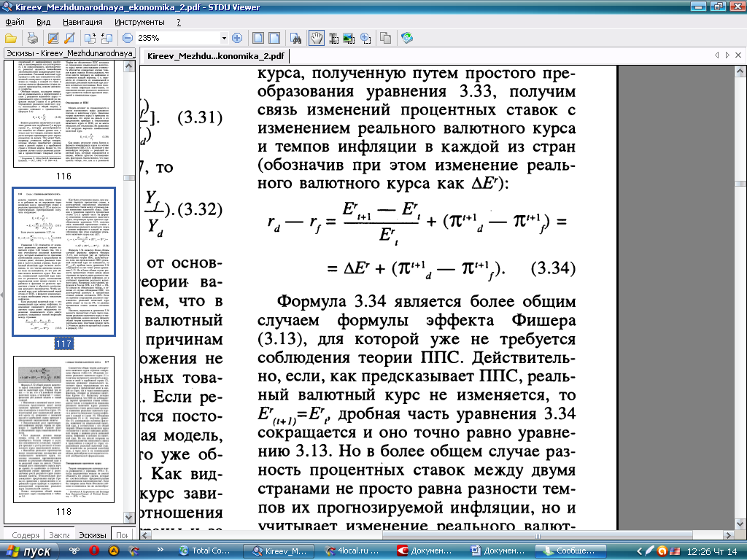Open search with the binoculars icon
747x560 pixels.
click(x=296, y=38)
